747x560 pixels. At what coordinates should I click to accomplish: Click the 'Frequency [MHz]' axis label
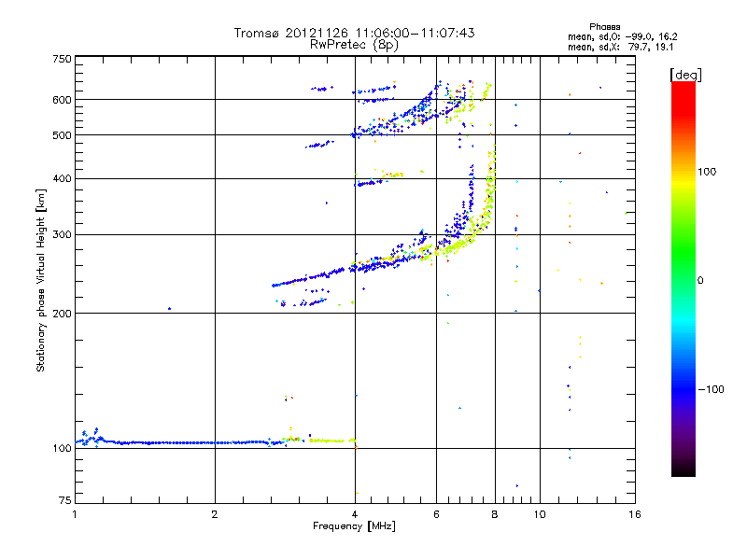[x=354, y=526]
